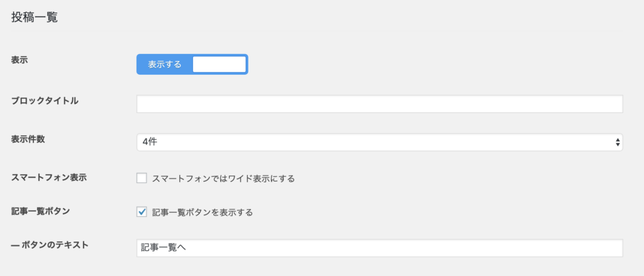The height and width of the screenshot is (276, 644).
Task: Click the 投稿一覧 section heading
Action: [35, 18]
